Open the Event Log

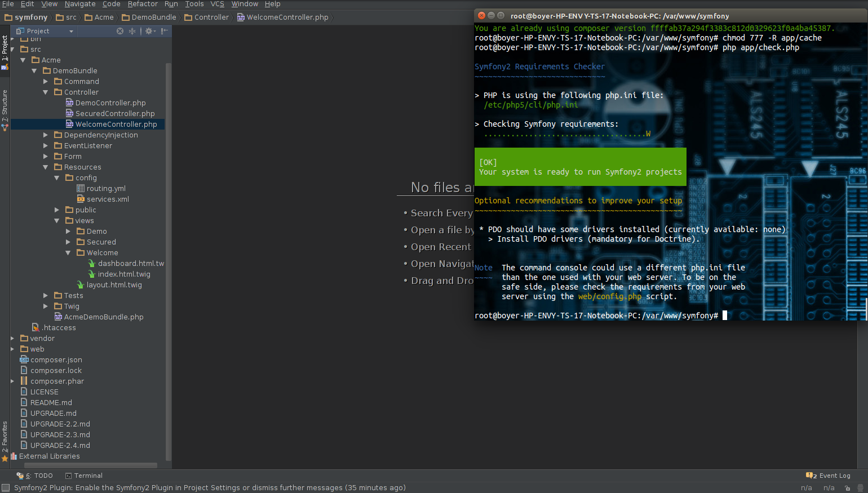pos(829,476)
